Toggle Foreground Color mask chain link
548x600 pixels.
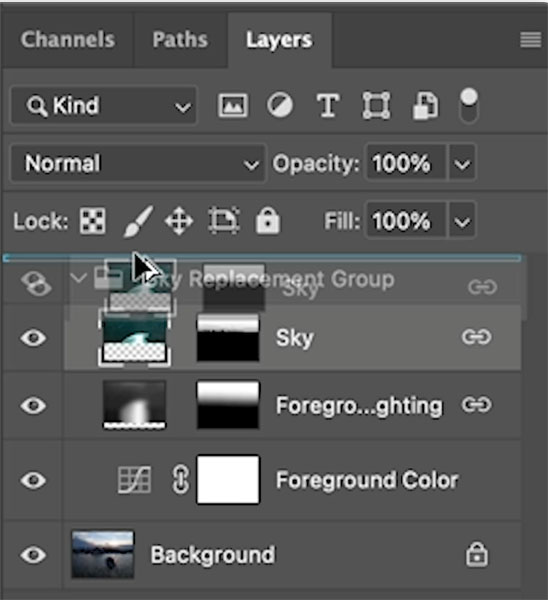tap(180, 479)
